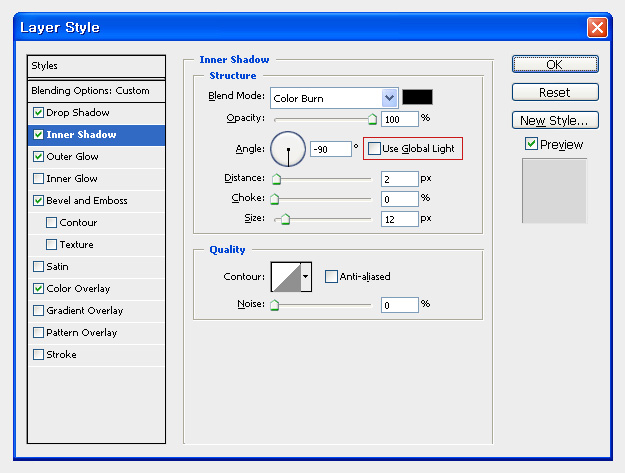The width and height of the screenshot is (625, 473).
Task: Toggle the Outer Glow checkbox
Action: point(38,157)
